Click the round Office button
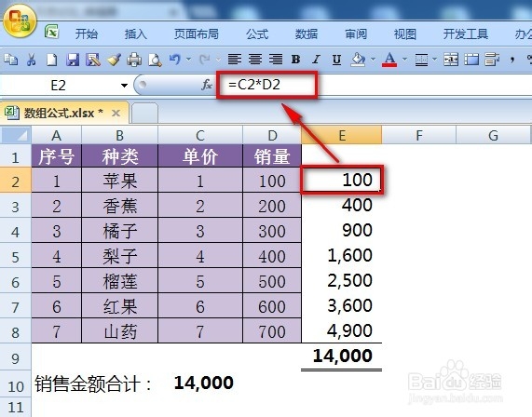The image size is (532, 417). (x=20, y=20)
